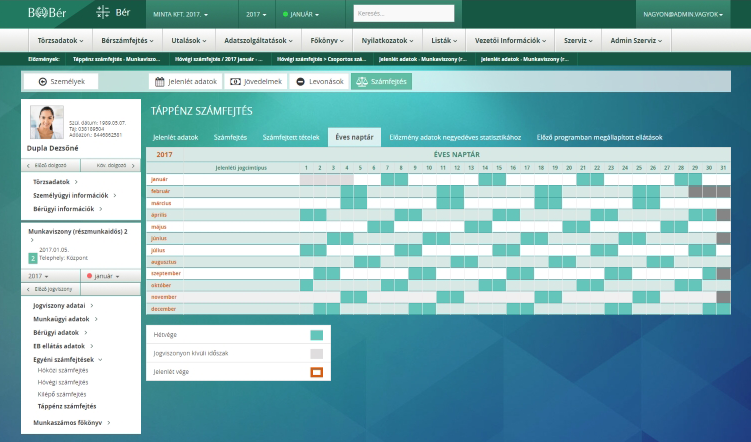Click the Bér module icon
The width and height of the screenshot is (751, 442).
pyautogui.click(x=103, y=12)
